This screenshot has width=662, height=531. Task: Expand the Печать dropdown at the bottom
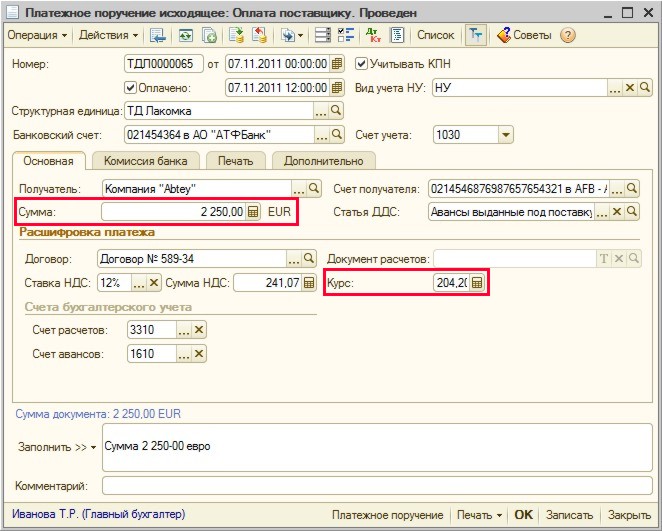click(479, 515)
